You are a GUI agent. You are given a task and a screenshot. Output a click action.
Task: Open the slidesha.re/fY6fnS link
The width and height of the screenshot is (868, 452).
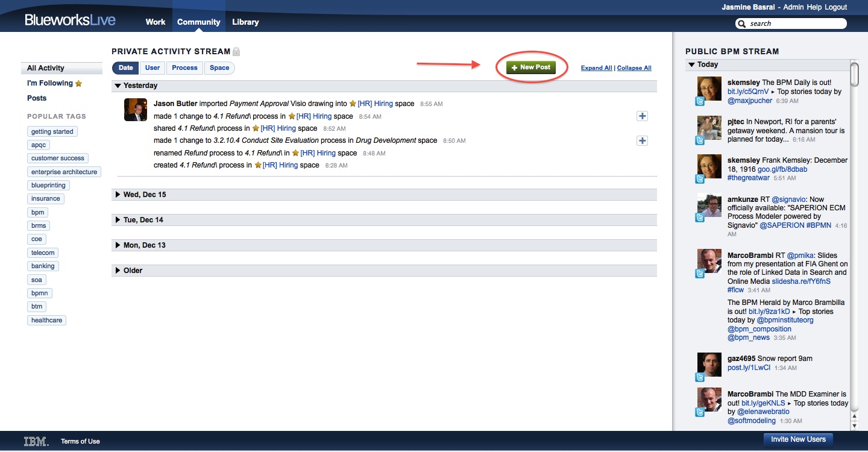pos(800,281)
